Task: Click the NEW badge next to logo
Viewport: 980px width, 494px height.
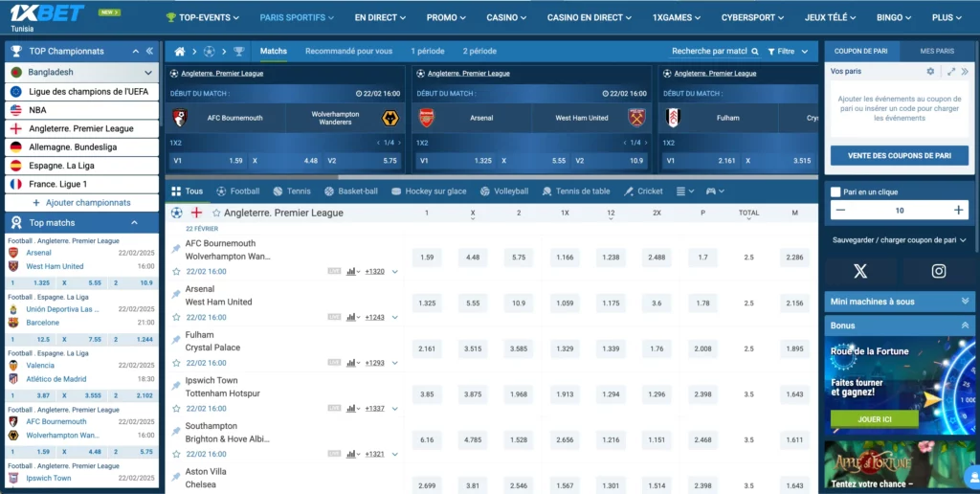Action: pyautogui.click(x=109, y=11)
